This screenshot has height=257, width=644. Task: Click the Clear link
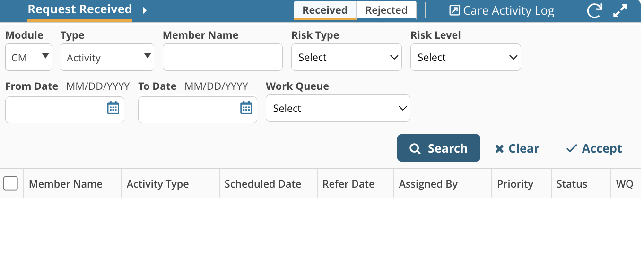(x=524, y=149)
